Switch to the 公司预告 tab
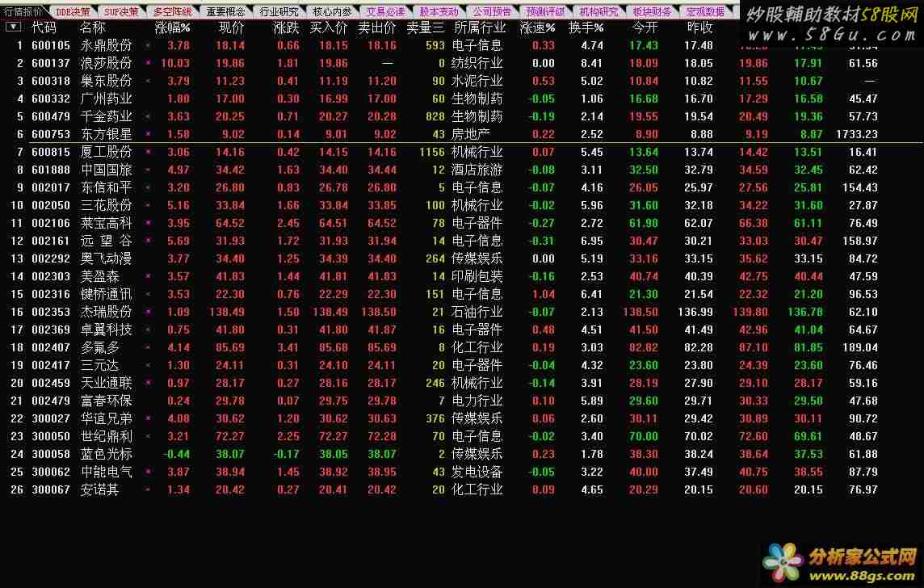The width and height of the screenshot is (924, 588). tap(492, 11)
